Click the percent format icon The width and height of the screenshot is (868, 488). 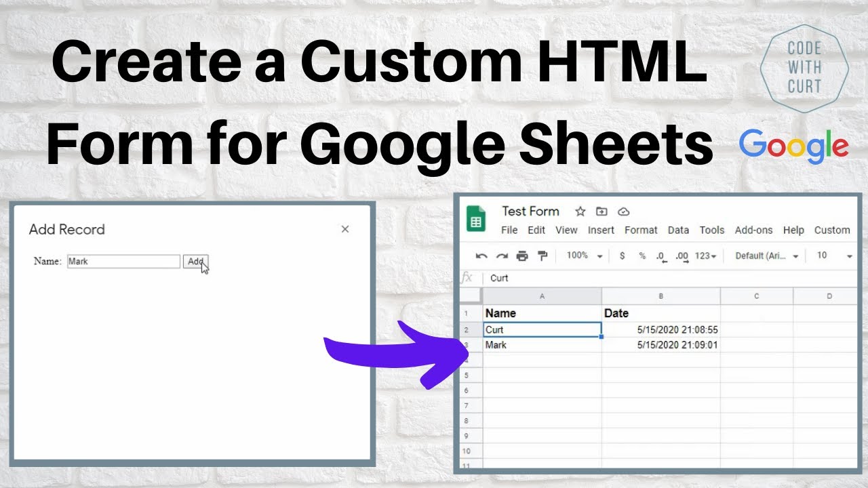642,256
